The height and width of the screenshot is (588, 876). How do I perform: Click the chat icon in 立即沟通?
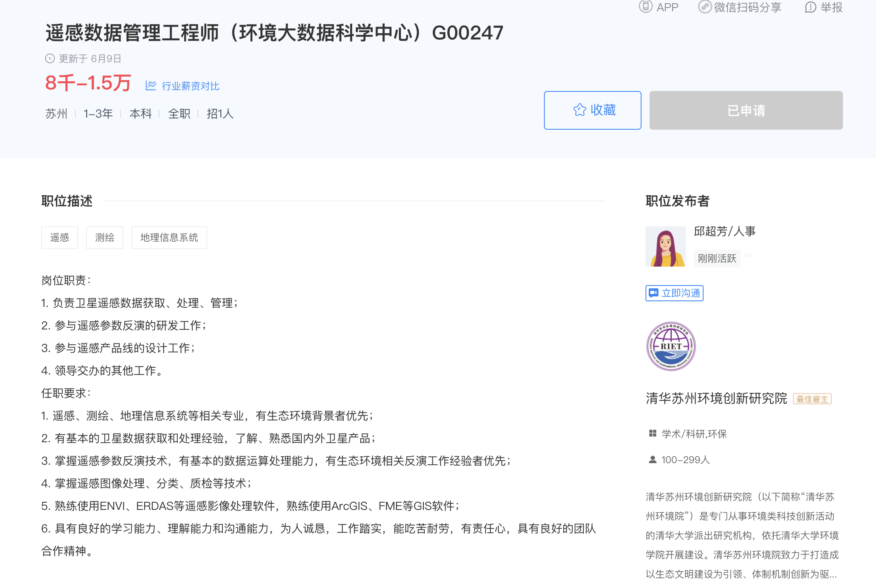click(654, 293)
